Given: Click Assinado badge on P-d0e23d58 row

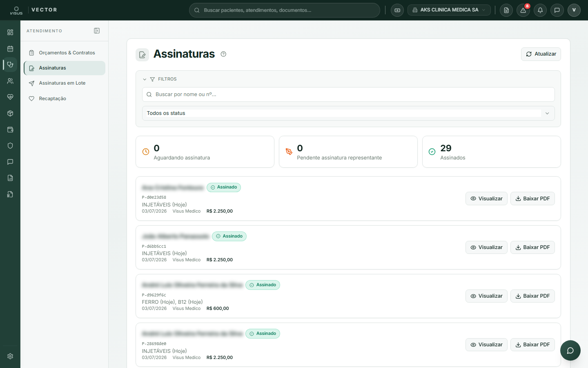Looking at the screenshot, I should [x=224, y=187].
